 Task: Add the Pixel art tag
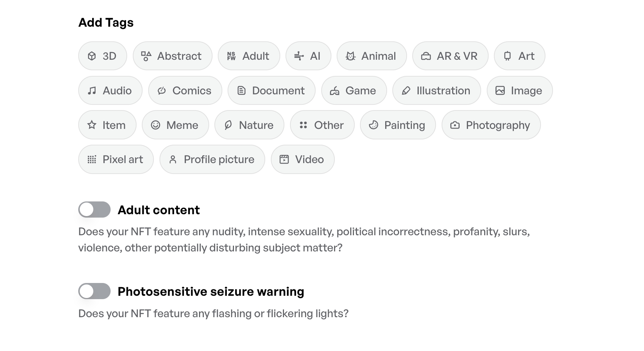tap(116, 159)
